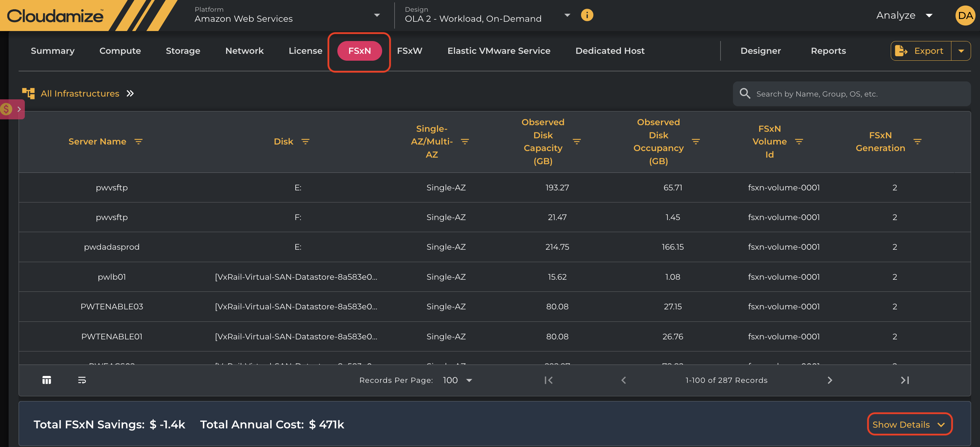Go to last page of records
The height and width of the screenshot is (447, 980).
point(905,380)
